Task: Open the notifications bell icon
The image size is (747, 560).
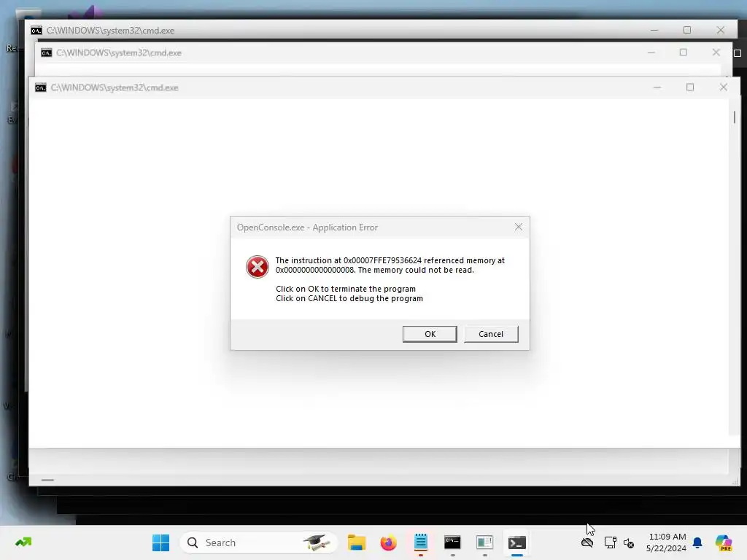Action: tap(697, 542)
